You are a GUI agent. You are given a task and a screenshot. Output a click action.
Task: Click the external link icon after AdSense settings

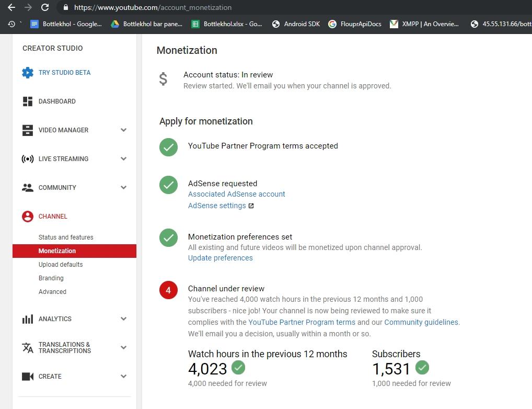click(251, 206)
